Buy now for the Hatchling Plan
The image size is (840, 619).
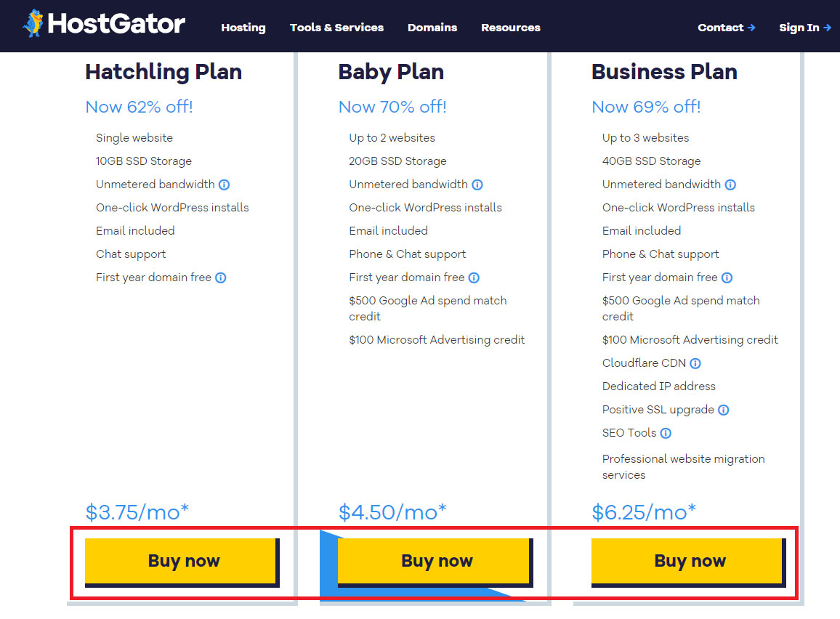click(x=182, y=562)
